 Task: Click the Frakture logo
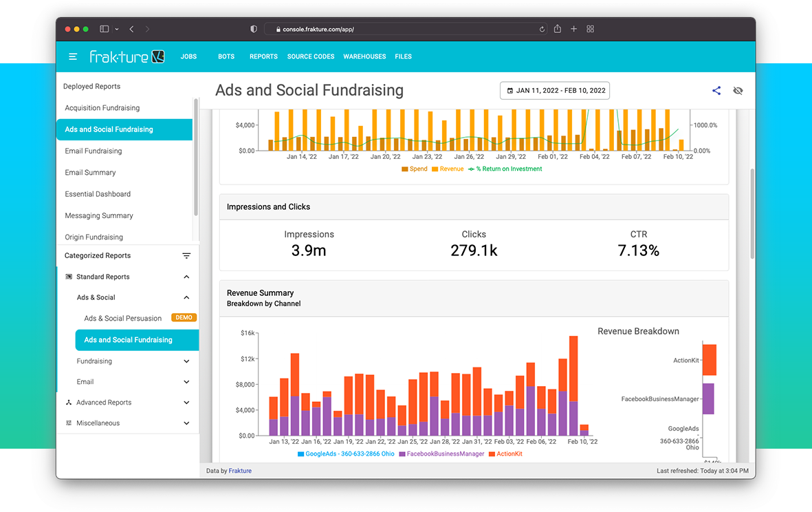pos(127,56)
